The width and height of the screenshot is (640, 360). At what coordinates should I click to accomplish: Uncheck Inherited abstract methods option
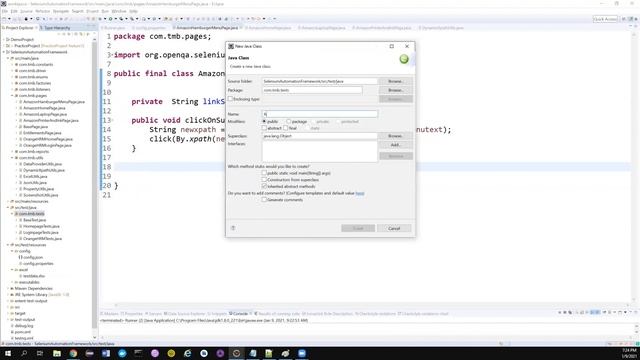[x=264, y=186]
